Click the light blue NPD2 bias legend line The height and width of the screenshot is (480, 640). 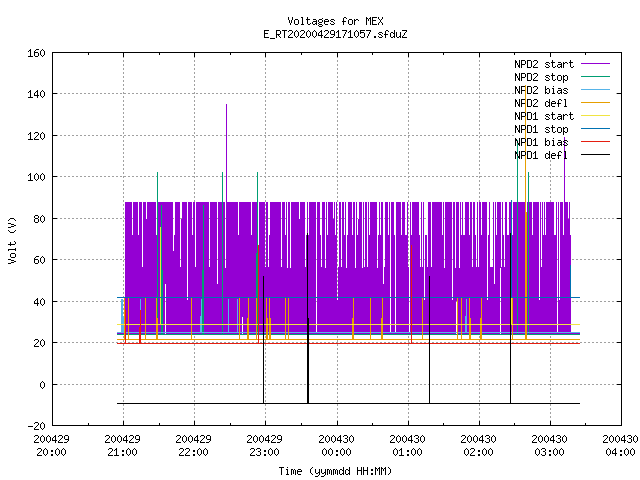596,90
